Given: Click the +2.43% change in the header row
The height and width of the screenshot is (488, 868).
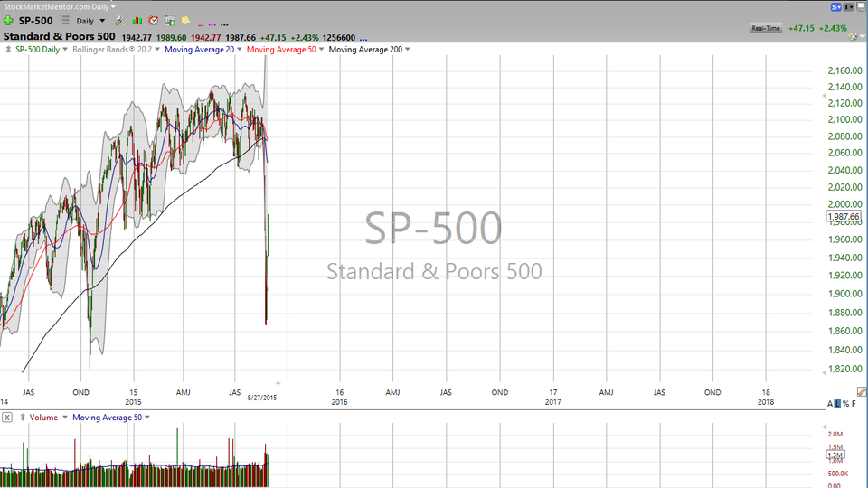Looking at the screenshot, I should pyautogui.click(x=304, y=38).
